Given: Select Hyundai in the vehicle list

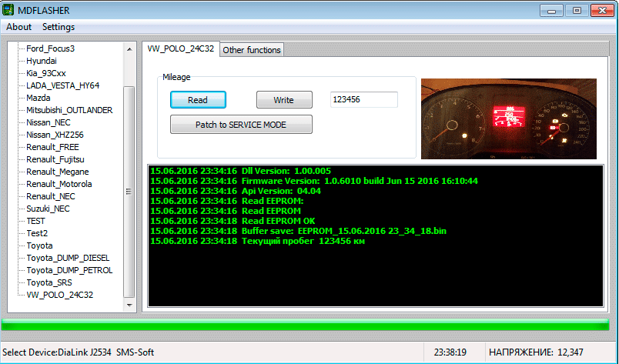Looking at the screenshot, I should click(42, 61).
